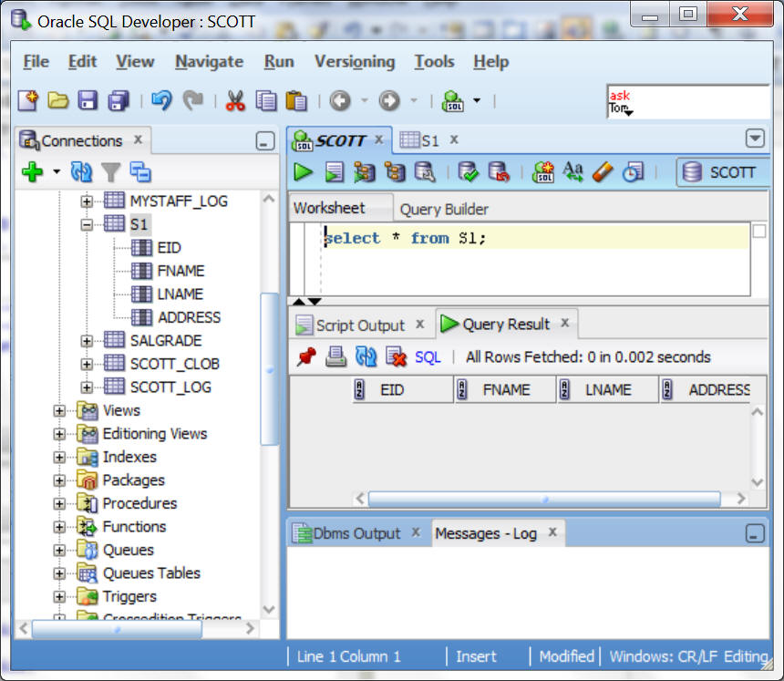Open SQL History clock icon
This screenshot has height=681, width=784.
point(633,172)
